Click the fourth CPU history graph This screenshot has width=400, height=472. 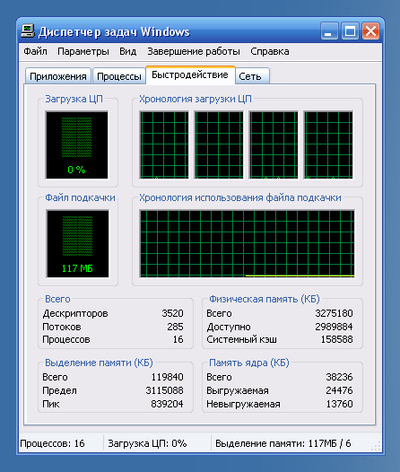point(328,145)
